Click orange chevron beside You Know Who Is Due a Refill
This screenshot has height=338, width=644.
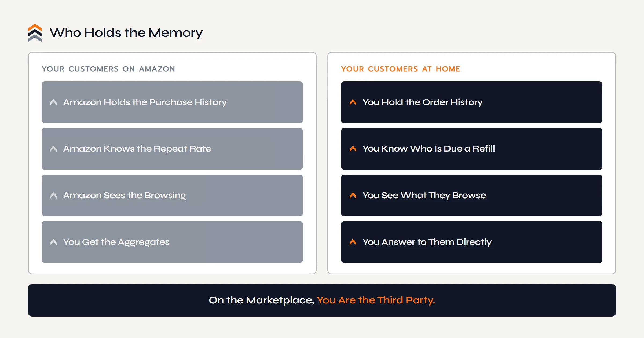(x=353, y=149)
